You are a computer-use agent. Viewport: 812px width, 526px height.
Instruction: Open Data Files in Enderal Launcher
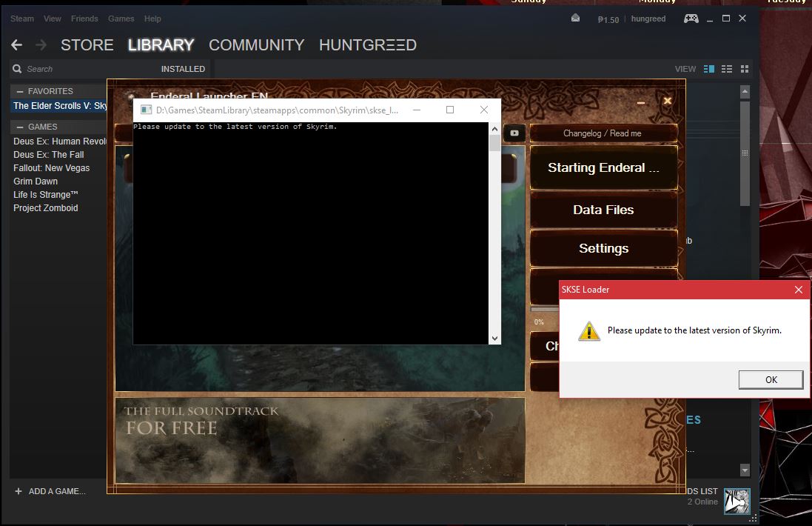603,210
